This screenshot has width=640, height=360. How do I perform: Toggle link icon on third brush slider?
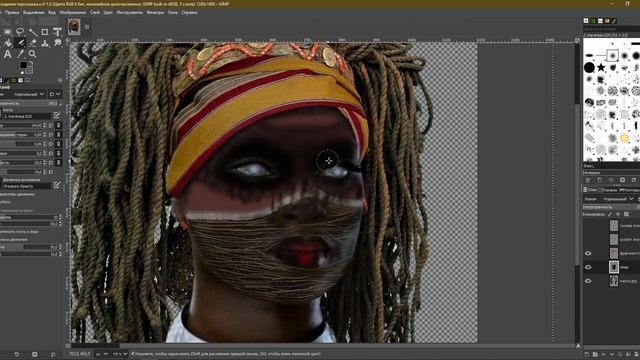pyautogui.click(x=59, y=144)
